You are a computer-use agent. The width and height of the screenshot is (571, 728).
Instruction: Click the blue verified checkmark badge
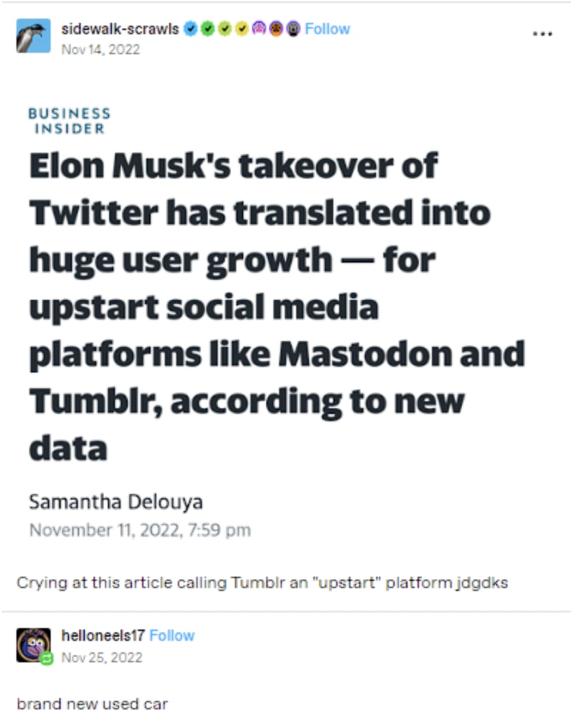point(190,29)
